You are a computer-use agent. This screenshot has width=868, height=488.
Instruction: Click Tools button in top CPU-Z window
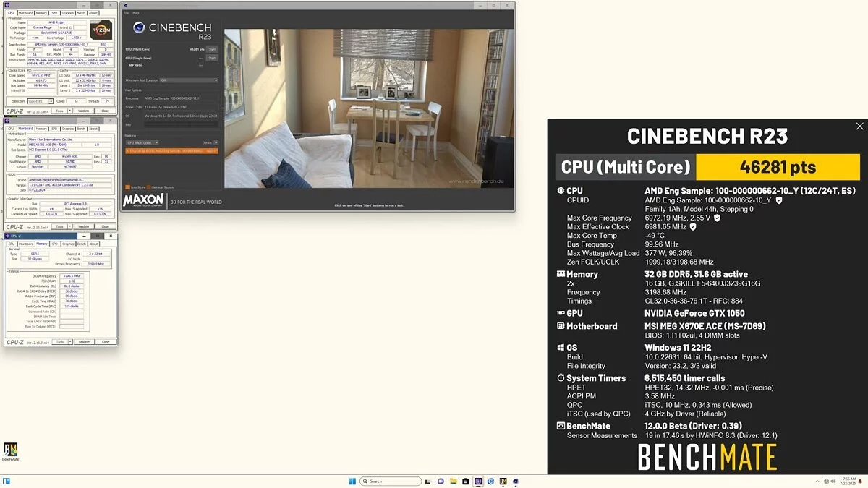coord(59,111)
